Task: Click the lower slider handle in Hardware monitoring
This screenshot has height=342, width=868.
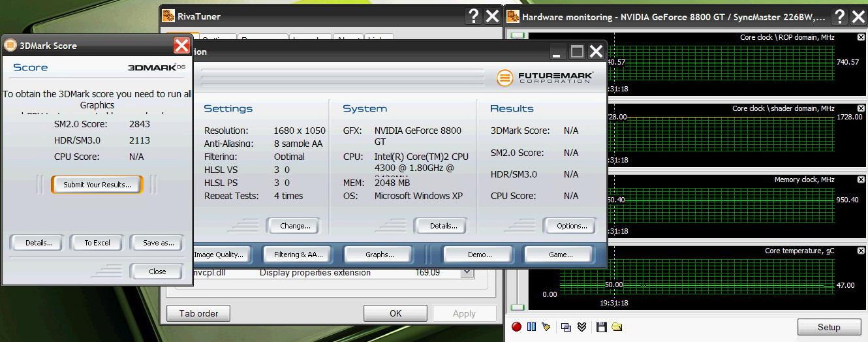Action: pos(517,307)
